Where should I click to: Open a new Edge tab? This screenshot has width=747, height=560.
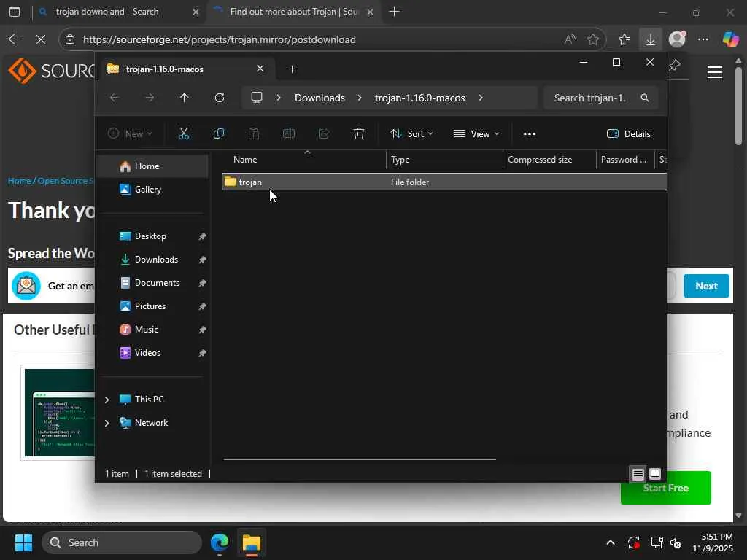(x=394, y=12)
